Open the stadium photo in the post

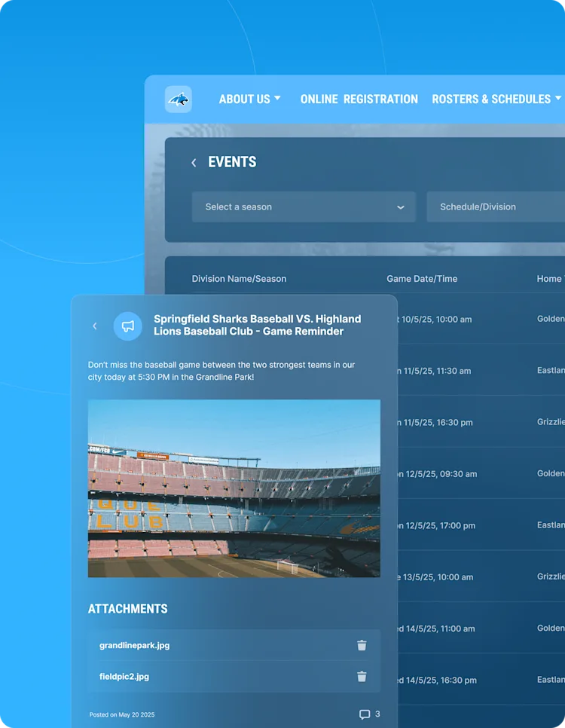(234, 488)
